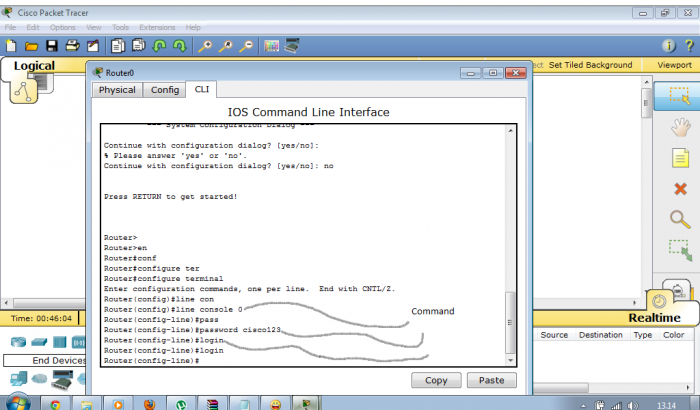The height and width of the screenshot is (410, 700).
Task: Click the Type column header
Action: pyautogui.click(x=642, y=335)
